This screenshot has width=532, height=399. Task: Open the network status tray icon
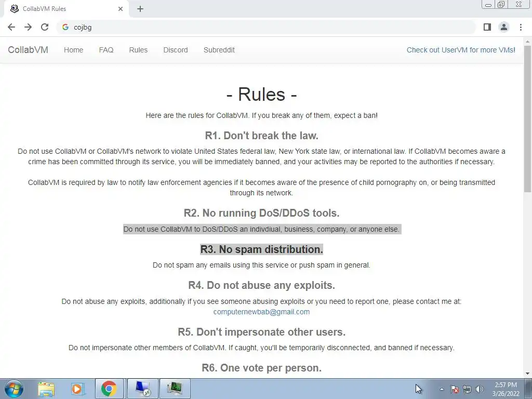tap(467, 389)
